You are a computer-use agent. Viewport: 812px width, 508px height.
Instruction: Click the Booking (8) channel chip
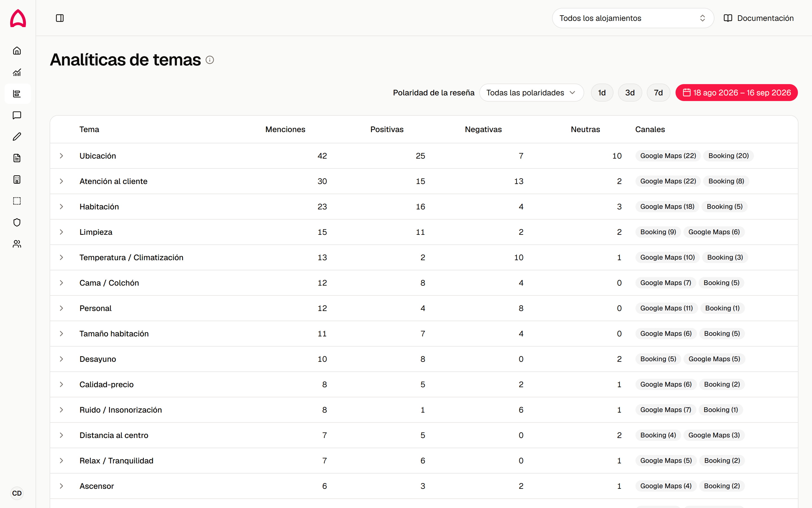tap(726, 181)
